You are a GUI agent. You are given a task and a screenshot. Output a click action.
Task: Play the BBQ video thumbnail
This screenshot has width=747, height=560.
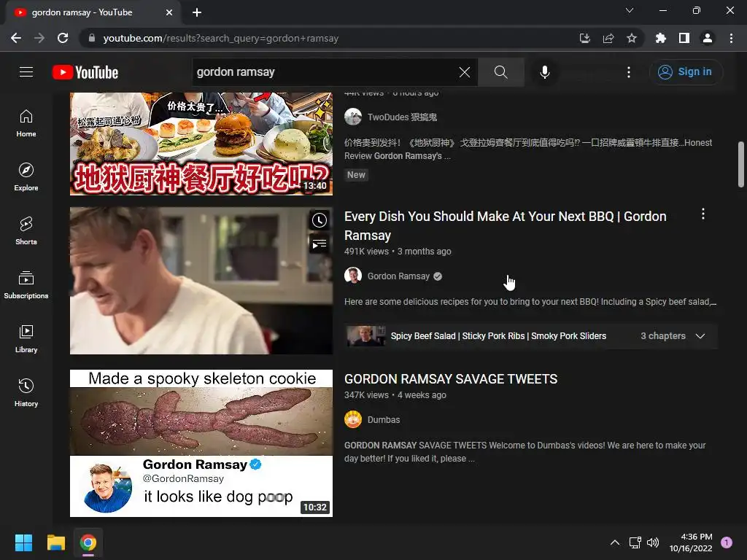pyautogui.click(x=201, y=281)
